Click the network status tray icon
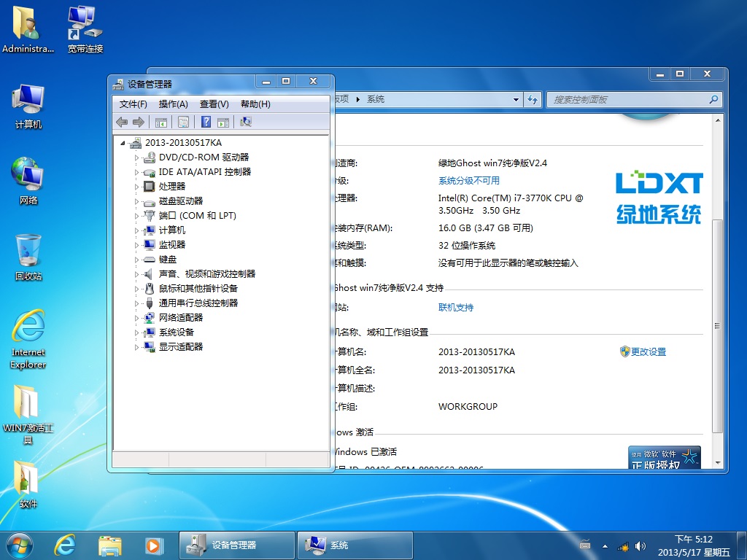 pyautogui.click(x=623, y=547)
